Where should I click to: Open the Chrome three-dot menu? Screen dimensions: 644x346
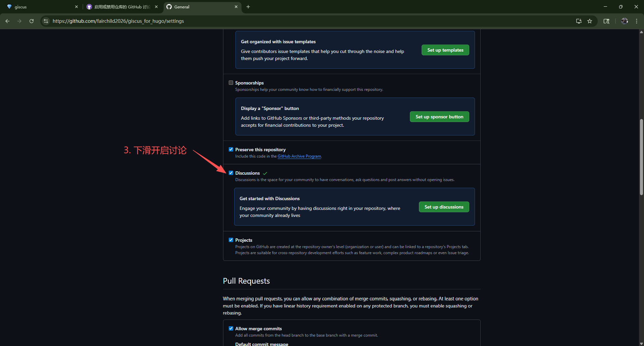(x=637, y=21)
